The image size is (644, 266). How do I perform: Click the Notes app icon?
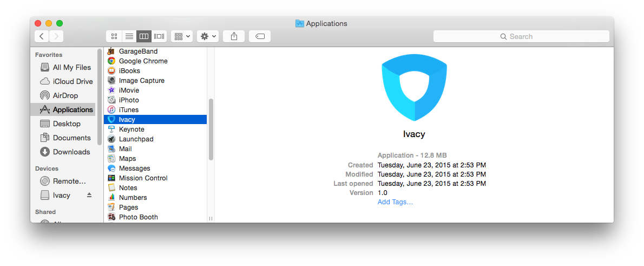[111, 187]
